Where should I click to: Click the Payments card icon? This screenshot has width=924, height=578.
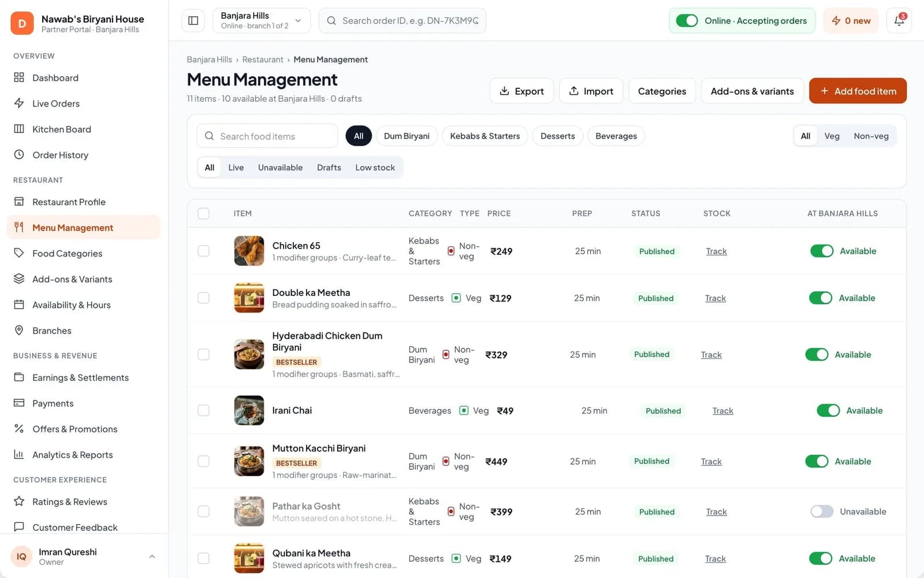point(19,403)
